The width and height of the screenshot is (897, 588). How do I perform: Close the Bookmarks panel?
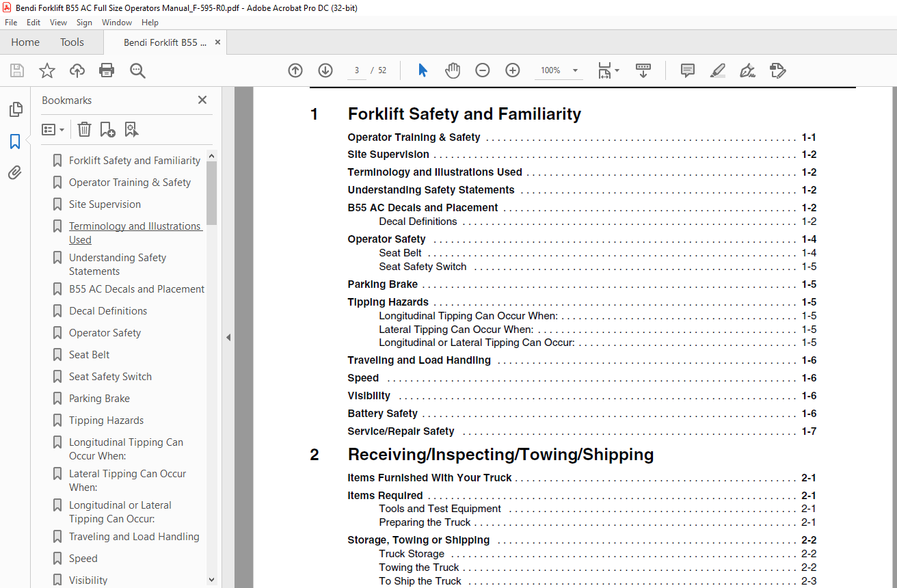[x=202, y=100]
